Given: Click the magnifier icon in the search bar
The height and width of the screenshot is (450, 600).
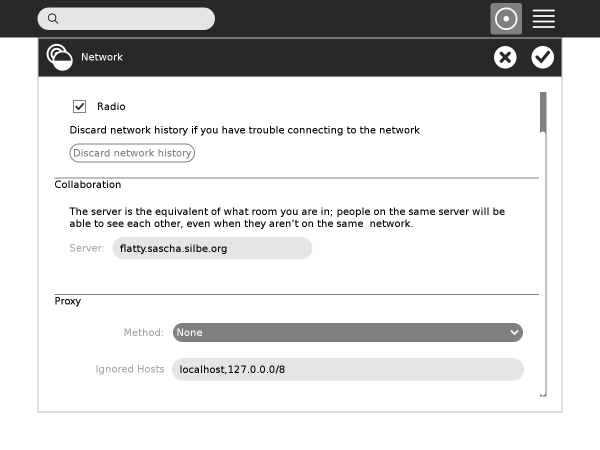Looking at the screenshot, I should click(x=53, y=19).
